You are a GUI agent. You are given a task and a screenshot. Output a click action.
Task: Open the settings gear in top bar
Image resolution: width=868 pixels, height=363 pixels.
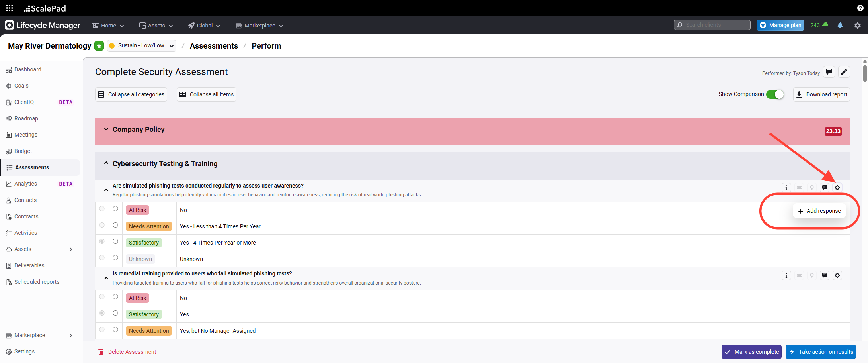[x=857, y=25]
